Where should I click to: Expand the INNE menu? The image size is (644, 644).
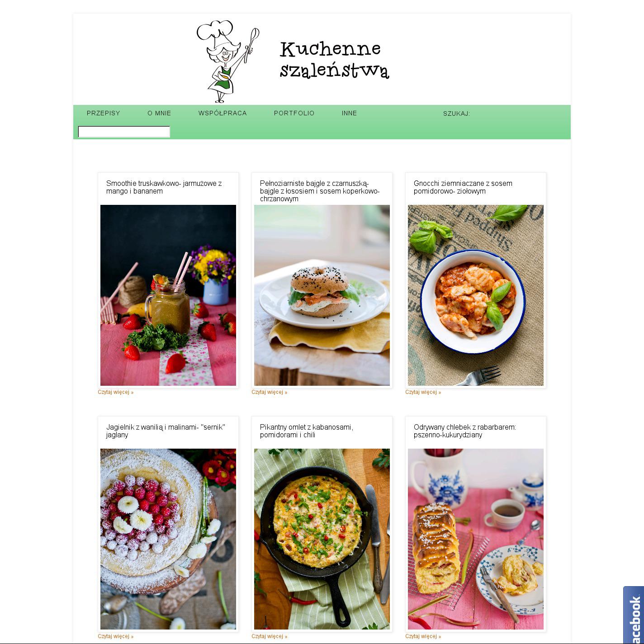click(x=349, y=113)
